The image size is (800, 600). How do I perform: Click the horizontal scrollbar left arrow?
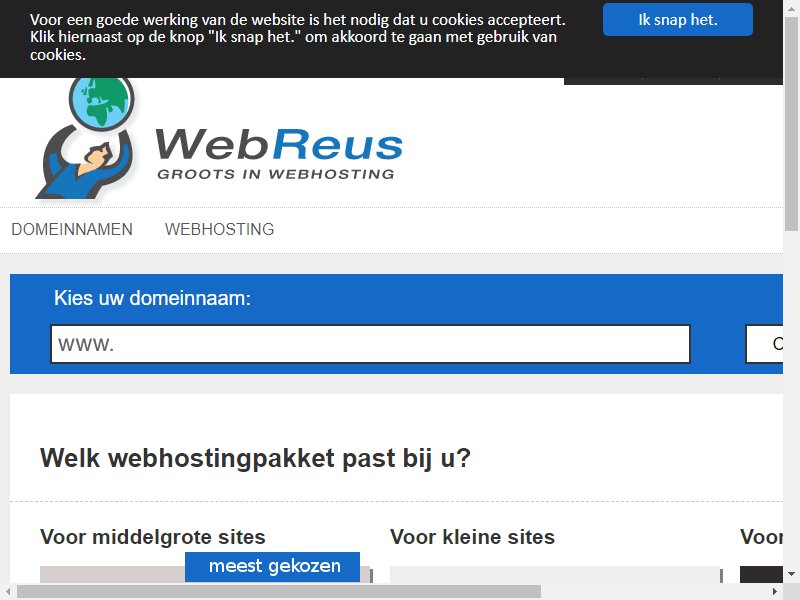pos(8,592)
